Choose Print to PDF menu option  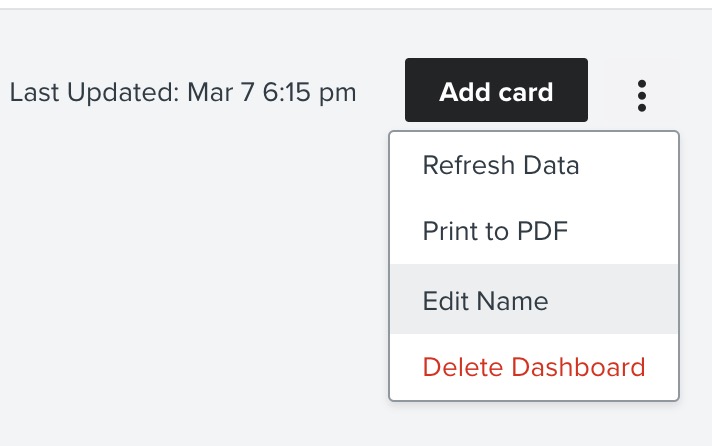495,232
